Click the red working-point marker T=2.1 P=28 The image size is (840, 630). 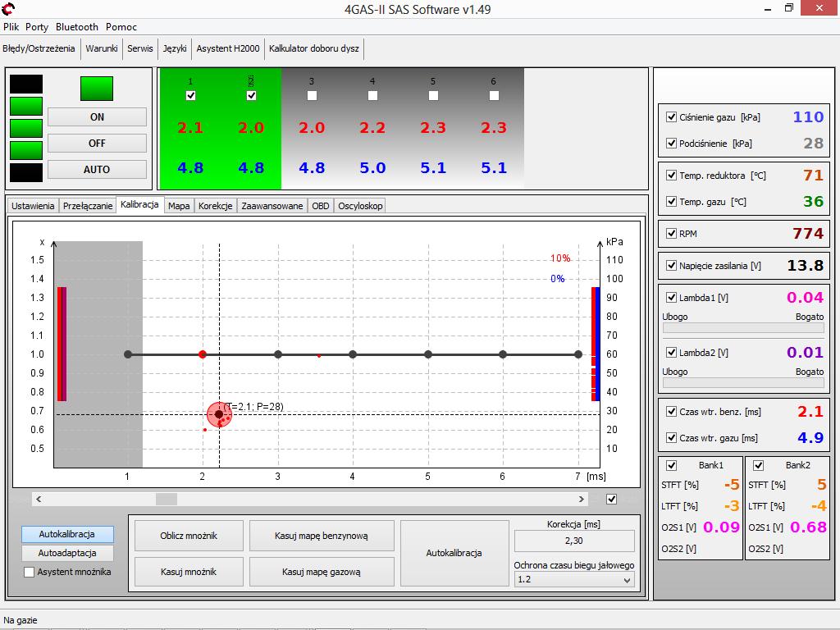point(219,414)
